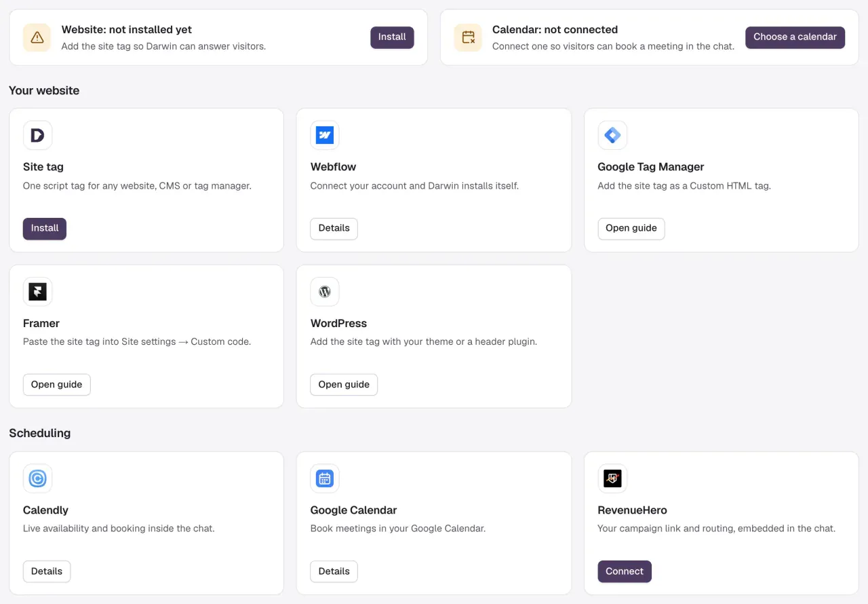Connect RevenueHero
Image resolution: width=868 pixels, height=604 pixels.
coord(625,571)
